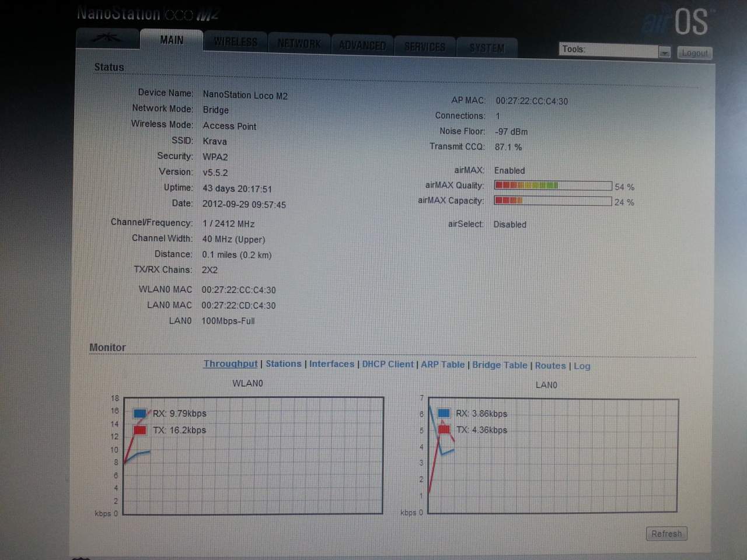This screenshot has width=747, height=560.
Task: Click the red TX swatch in LAN0 graph
Action: (x=444, y=429)
